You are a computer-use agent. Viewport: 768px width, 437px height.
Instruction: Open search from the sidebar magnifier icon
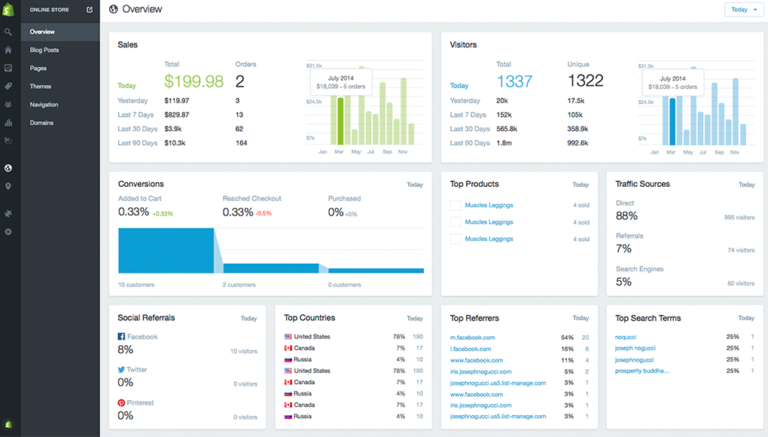(x=8, y=32)
